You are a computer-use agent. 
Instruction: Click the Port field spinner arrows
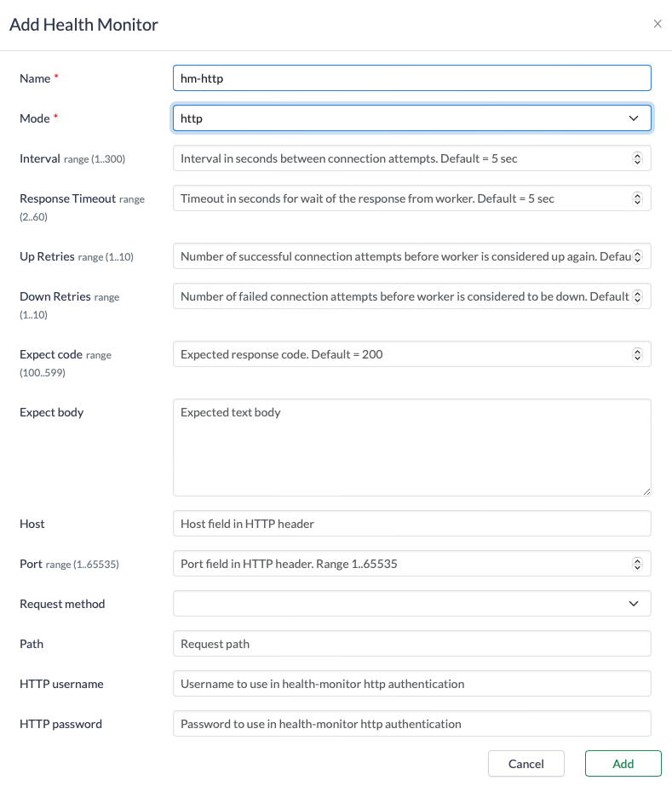click(637, 564)
